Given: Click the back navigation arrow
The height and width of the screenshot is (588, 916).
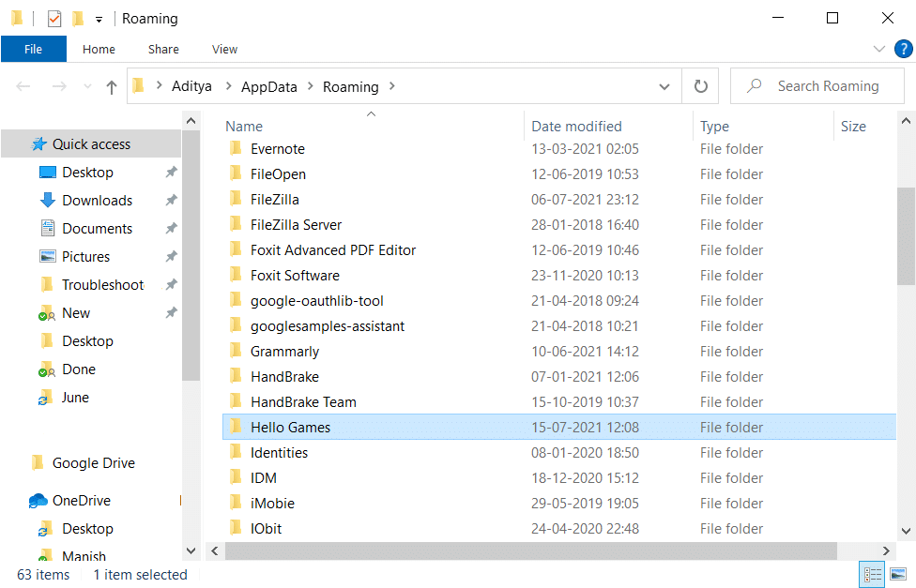Looking at the screenshot, I should tap(23, 85).
